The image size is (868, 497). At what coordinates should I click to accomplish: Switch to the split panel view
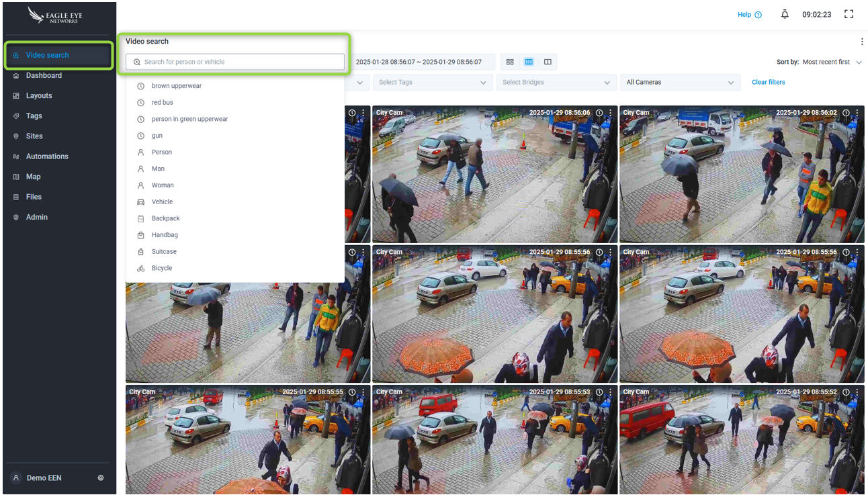tap(548, 62)
